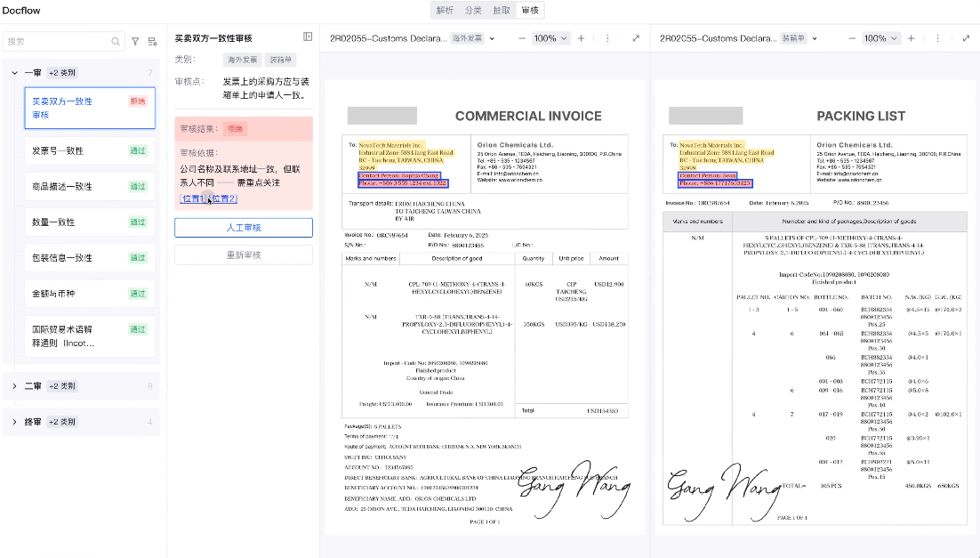Zoom out the commercial invoice viewer
Image resolution: width=980 pixels, height=558 pixels.
[x=518, y=38]
